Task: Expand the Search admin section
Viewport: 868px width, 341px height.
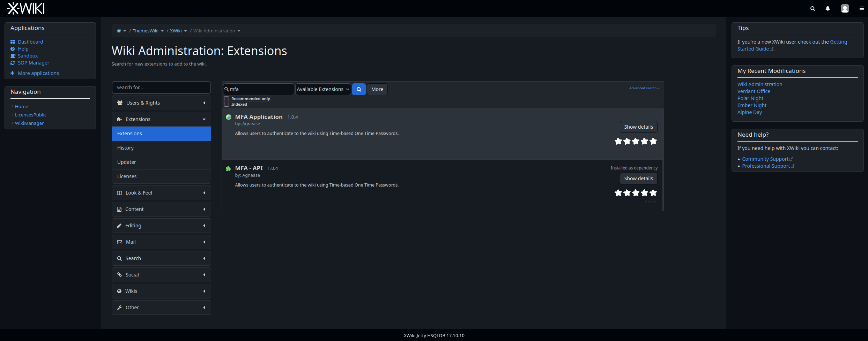Action: click(161, 258)
